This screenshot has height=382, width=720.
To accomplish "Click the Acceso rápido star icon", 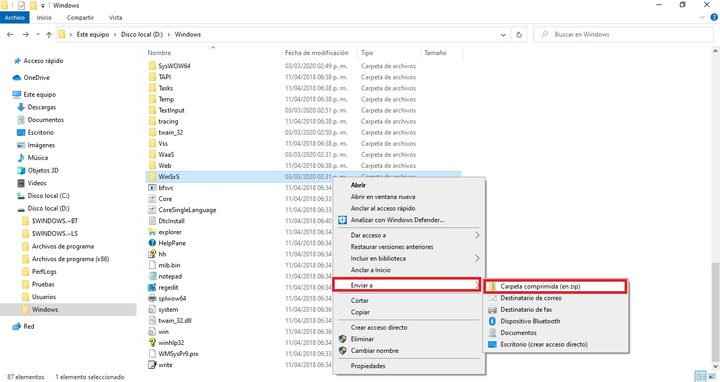I will click(17, 61).
